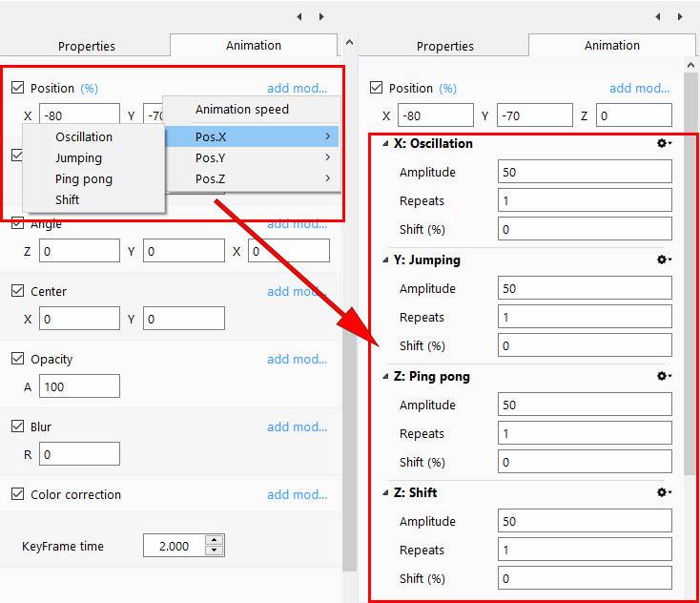Screen dimensions: 700x603
Task: Open gear menu for X: Oscillation modifier
Action: [664, 144]
